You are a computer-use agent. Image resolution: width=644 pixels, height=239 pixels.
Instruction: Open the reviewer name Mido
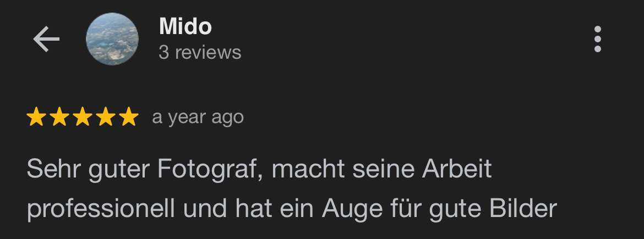pyautogui.click(x=185, y=26)
